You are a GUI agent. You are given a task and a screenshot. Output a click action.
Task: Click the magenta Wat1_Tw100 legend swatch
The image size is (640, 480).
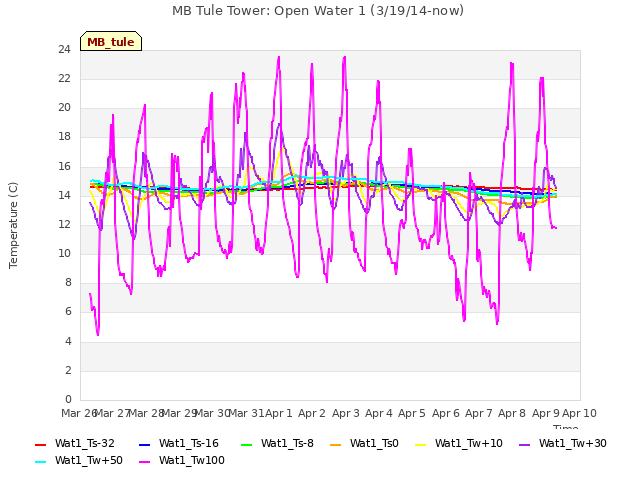(144, 462)
